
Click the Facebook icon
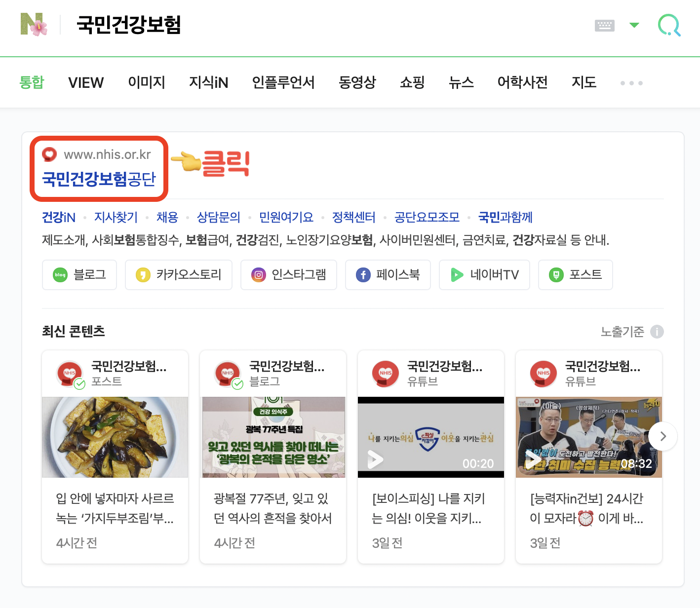pos(363,275)
